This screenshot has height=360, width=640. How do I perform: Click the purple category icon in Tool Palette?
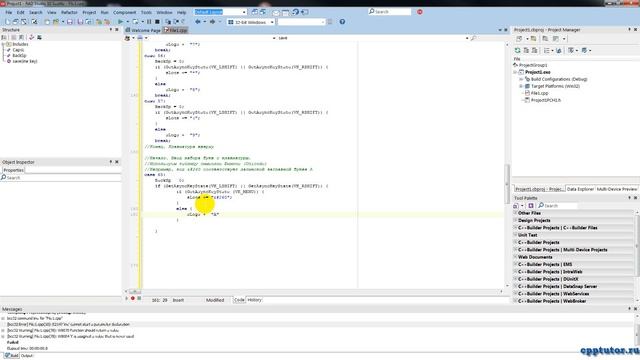531,206
